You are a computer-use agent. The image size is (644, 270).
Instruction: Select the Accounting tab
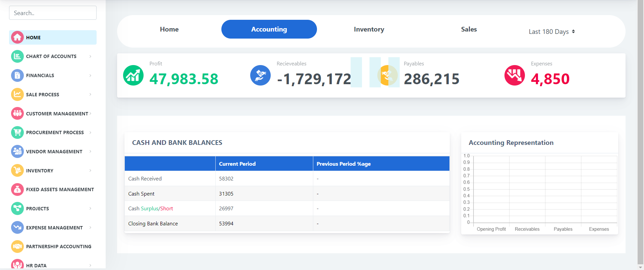[269, 30]
